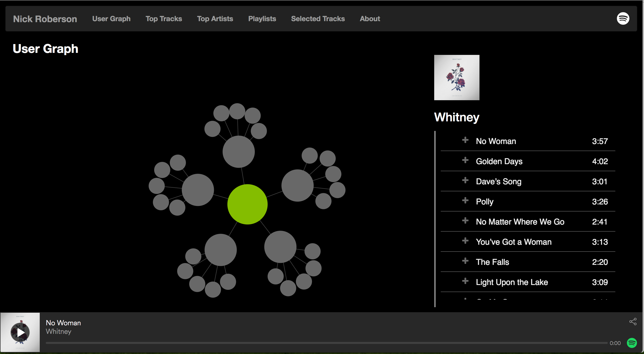Image resolution: width=644 pixels, height=354 pixels.
Task: Open the Selected Tracks nav item
Action: coord(318,19)
